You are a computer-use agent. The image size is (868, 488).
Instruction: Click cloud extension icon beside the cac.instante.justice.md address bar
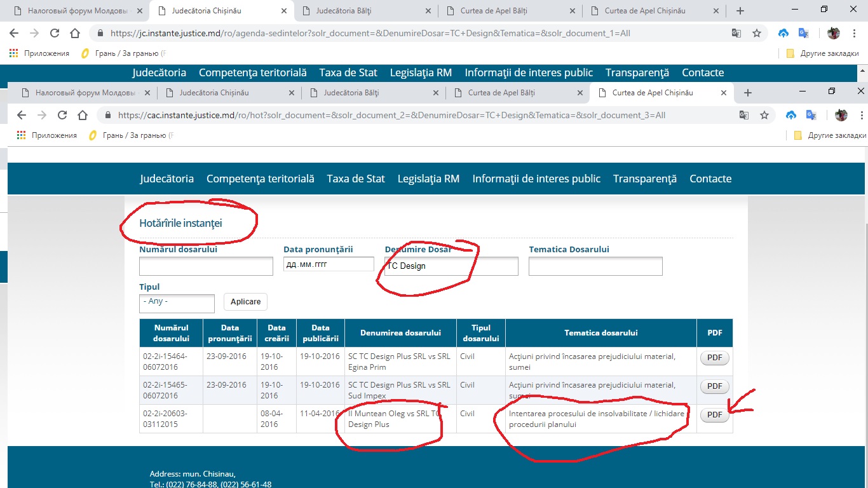tap(791, 115)
